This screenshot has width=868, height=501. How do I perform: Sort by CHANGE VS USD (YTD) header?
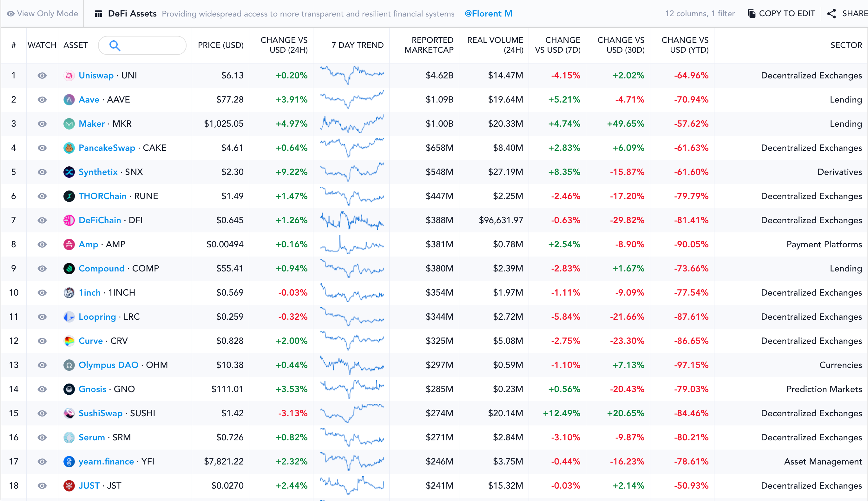[x=685, y=45]
